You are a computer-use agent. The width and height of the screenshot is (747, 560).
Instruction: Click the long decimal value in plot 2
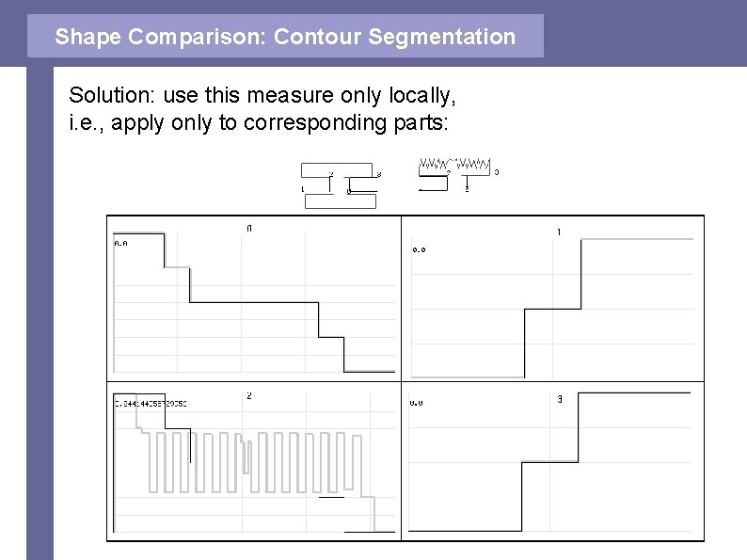click(x=151, y=403)
